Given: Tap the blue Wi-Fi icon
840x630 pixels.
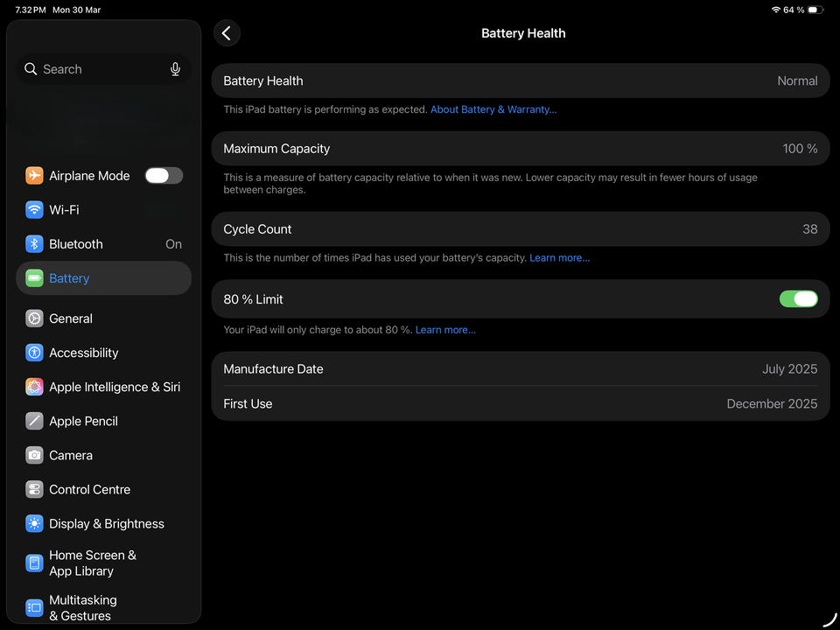Looking at the screenshot, I should click(34, 210).
